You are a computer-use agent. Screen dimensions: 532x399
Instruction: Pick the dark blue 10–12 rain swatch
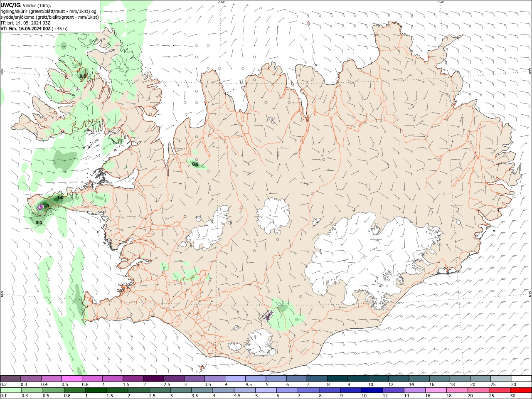[x=372, y=390]
